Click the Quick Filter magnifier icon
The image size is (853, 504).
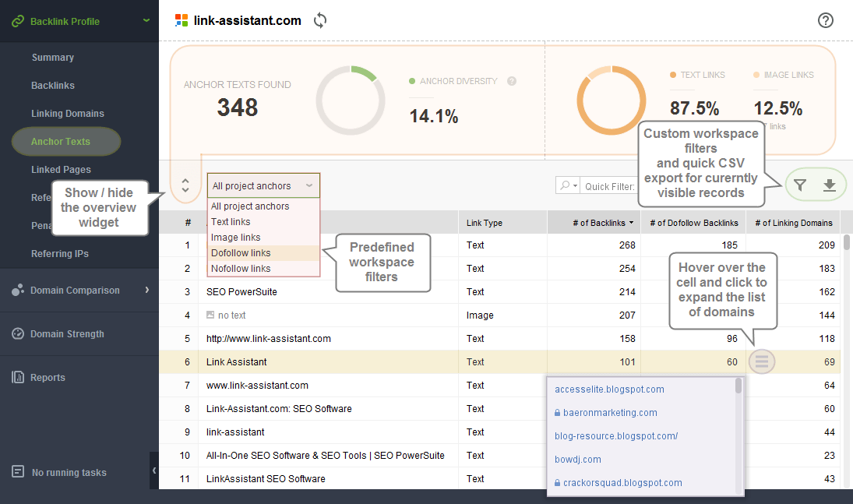click(568, 185)
